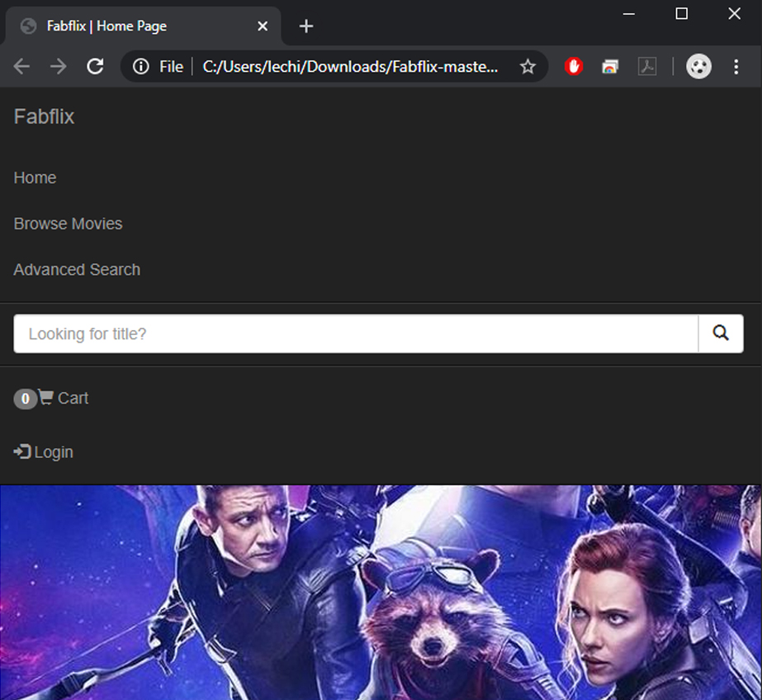Screen dimensions: 762x700
Task: Focus the "Looking for title?" search field
Action: point(355,333)
